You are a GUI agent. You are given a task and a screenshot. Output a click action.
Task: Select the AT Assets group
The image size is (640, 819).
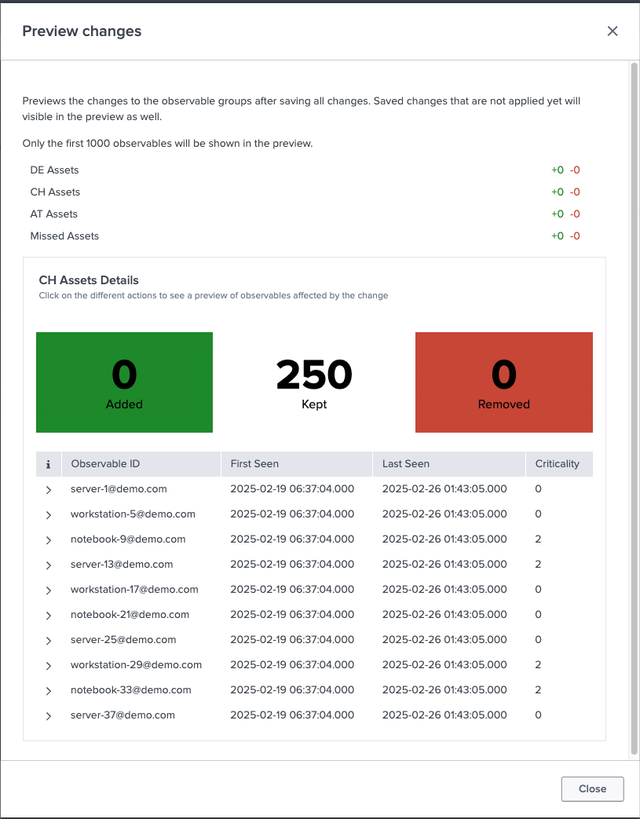(x=305, y=214)
